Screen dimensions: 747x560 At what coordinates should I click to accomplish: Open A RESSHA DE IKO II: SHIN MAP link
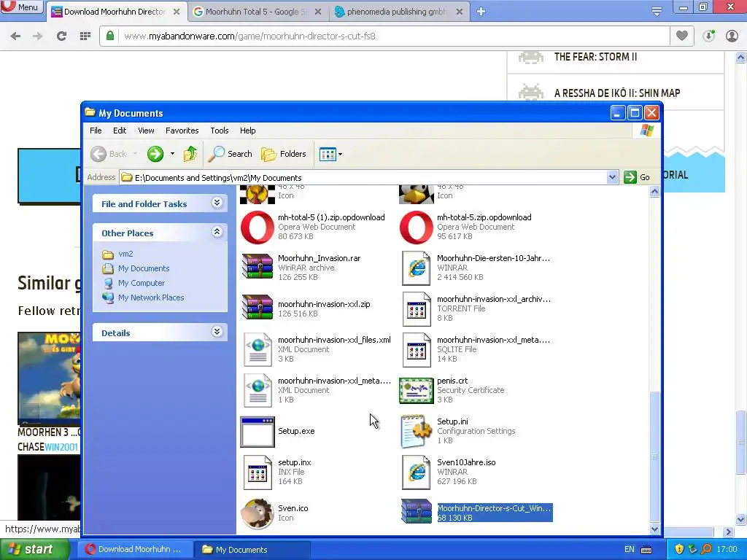pyautogui.click(x=617, y=93)
